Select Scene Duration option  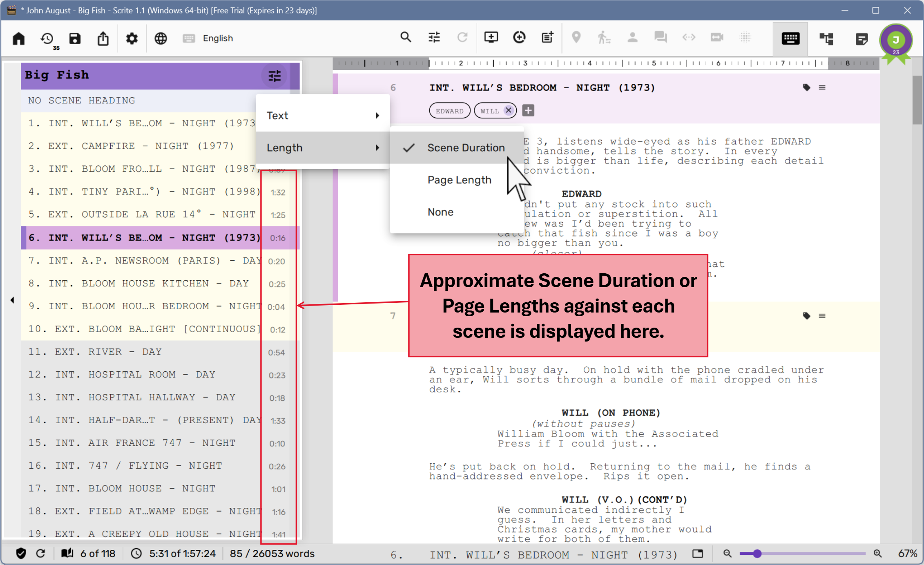(457, 148)
